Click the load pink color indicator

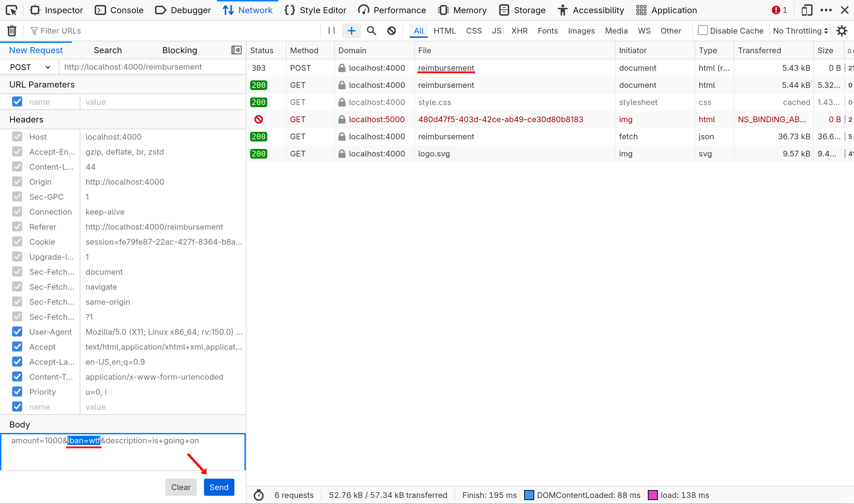click(x=652, y=495)
